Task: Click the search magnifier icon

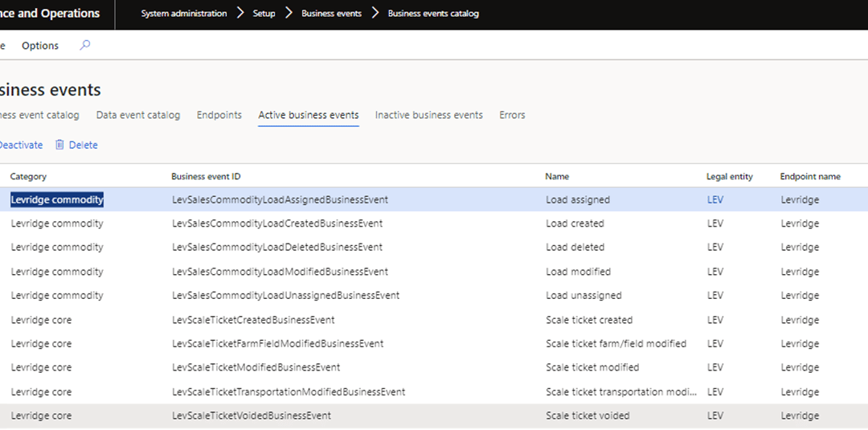Action: pos(84,45)
